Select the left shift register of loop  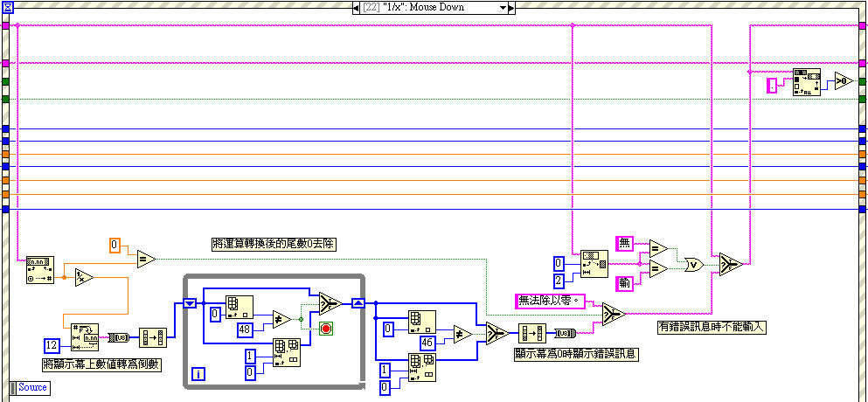pos(190,303)
